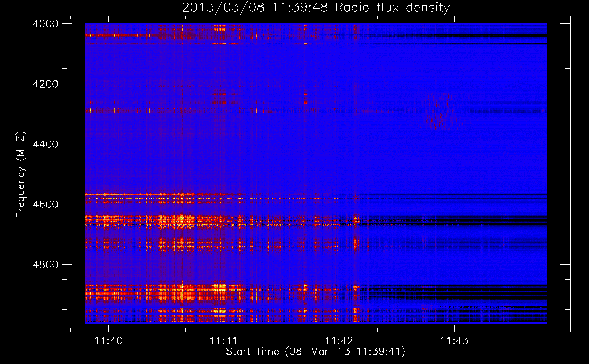Click the 4800 frequency tick label
Viewport: 589px width, 364px height.
point(46,264)
